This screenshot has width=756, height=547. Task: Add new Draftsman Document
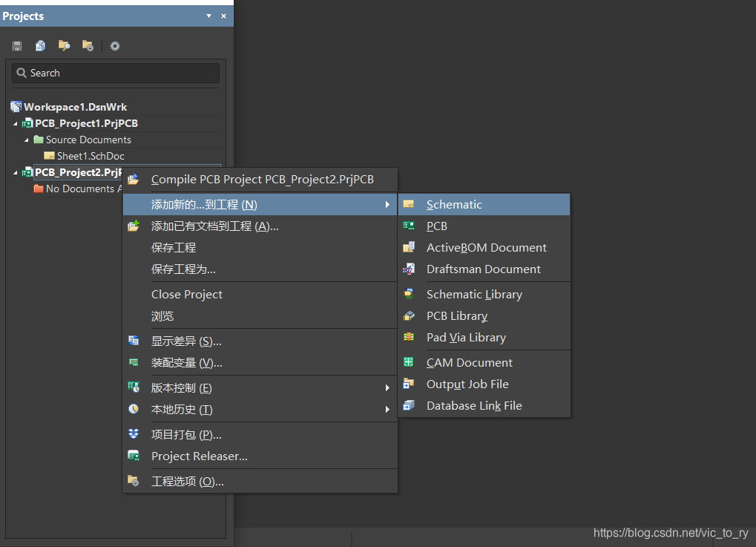[484, 269]
